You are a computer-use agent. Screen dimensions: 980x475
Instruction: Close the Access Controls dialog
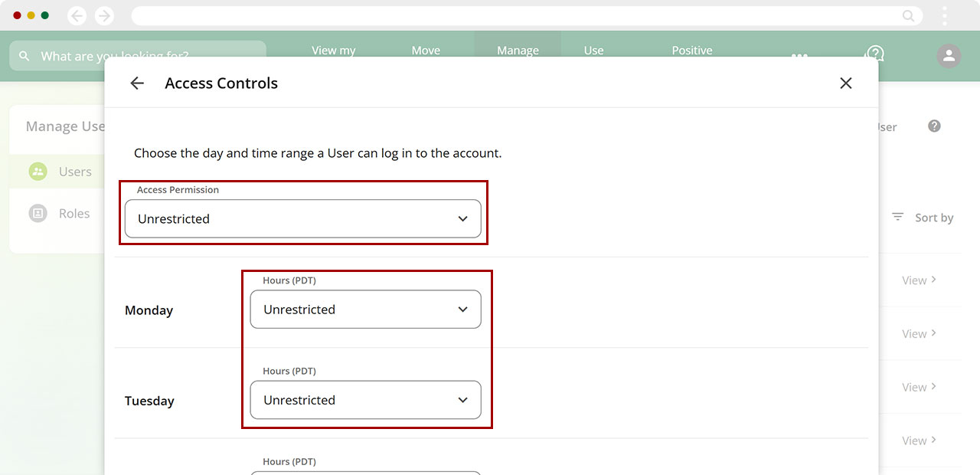(846, 84)
